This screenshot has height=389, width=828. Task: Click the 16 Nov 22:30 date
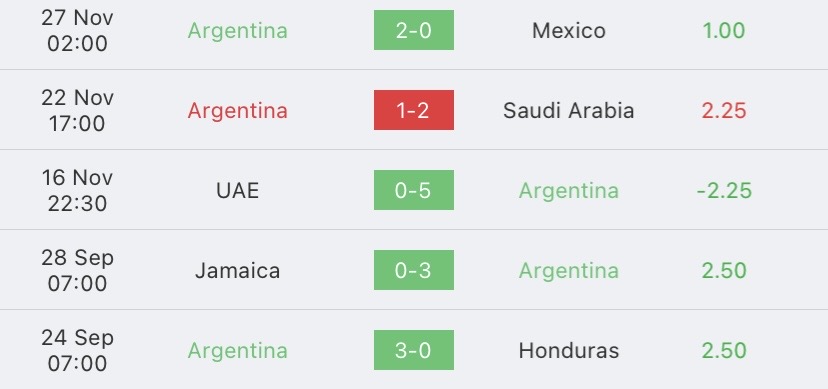pyautogui.click(x=78, y=190)
